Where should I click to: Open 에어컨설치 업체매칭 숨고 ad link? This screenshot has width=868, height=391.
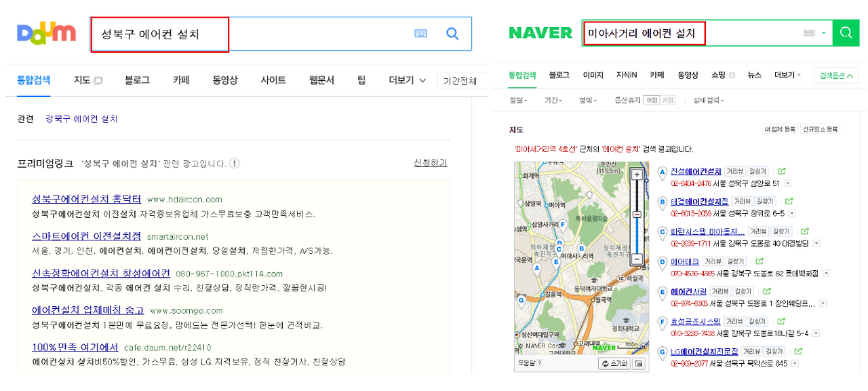[x=87, y=310]
